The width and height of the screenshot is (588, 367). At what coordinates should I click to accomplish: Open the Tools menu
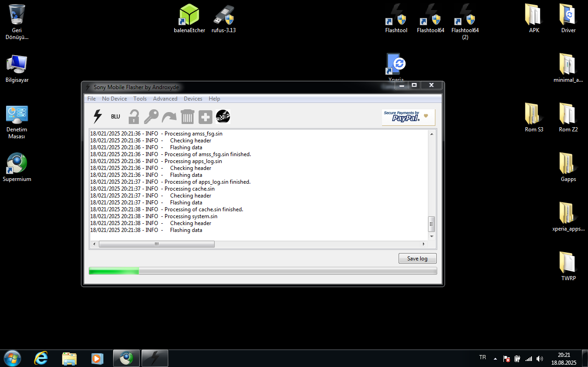tap(140, 99)
